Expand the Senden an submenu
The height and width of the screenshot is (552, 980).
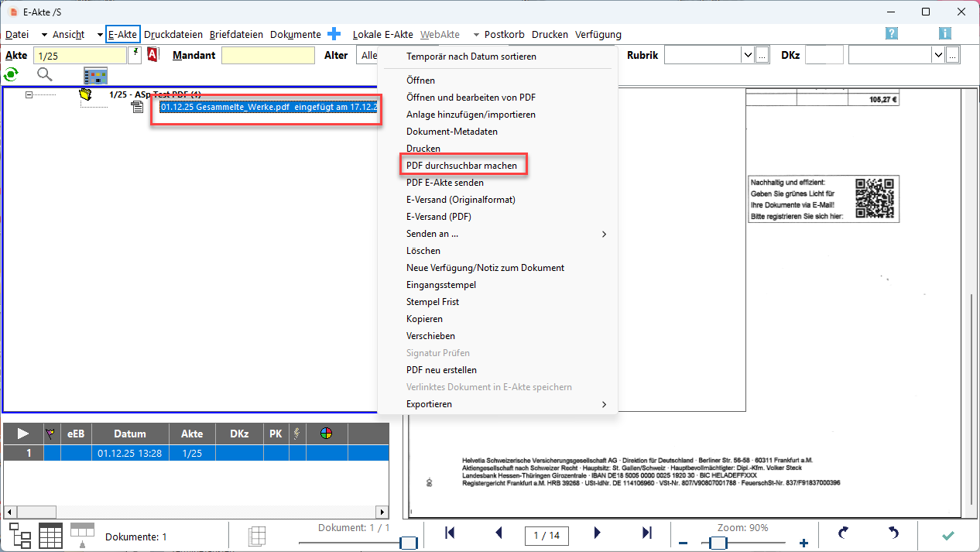pos(604,234)
